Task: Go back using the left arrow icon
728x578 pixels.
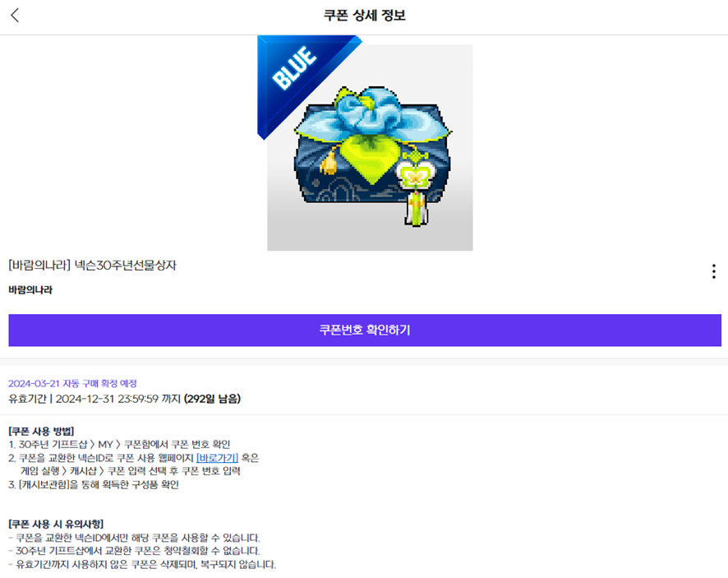Action: 15,16
